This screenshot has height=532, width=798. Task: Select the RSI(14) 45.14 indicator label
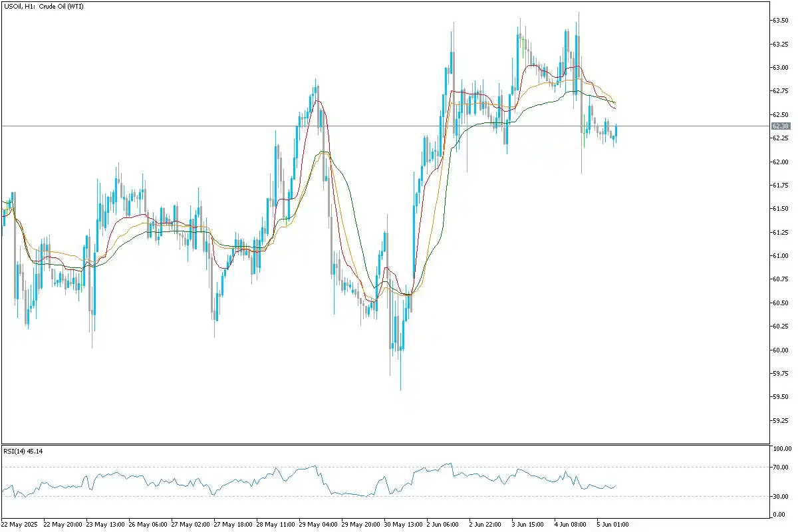coord(23,452)
